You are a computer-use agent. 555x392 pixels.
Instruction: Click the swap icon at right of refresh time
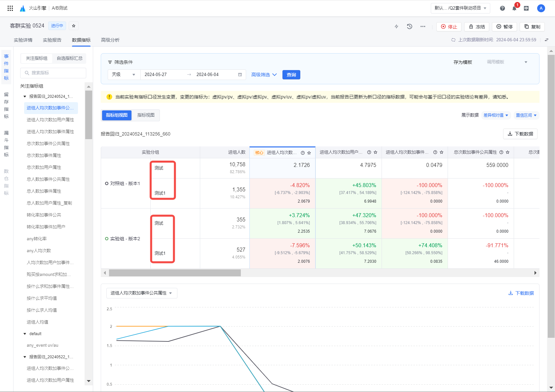[x=547, y=40]
